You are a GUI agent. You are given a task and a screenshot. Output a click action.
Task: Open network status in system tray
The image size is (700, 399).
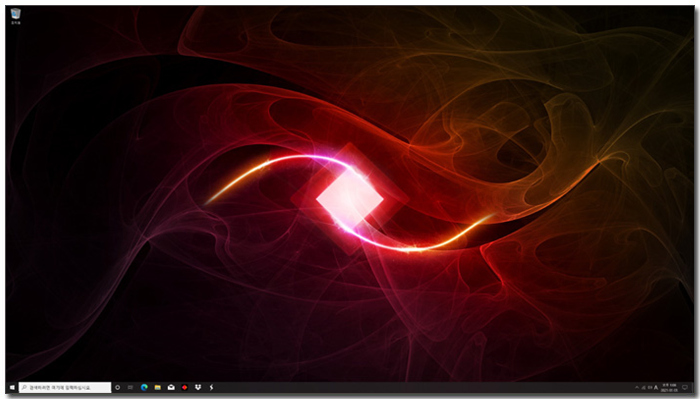643,387
